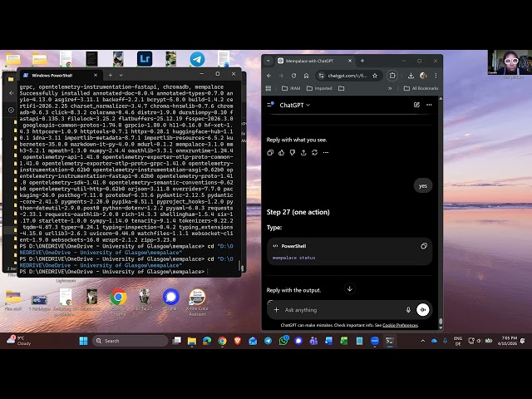The height and width of the screenshot is (399, 532).
Task: Start a new chat with the compose icon
Action: (x=416, y=105)
